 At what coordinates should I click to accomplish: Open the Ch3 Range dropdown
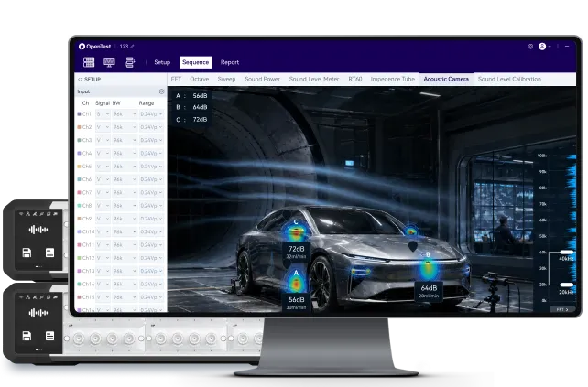tap(151, 140)
